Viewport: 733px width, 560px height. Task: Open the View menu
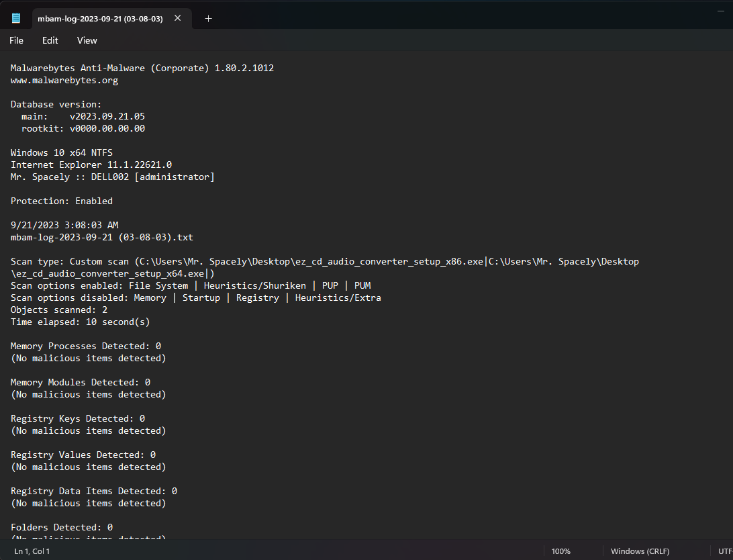coord(87,41)
